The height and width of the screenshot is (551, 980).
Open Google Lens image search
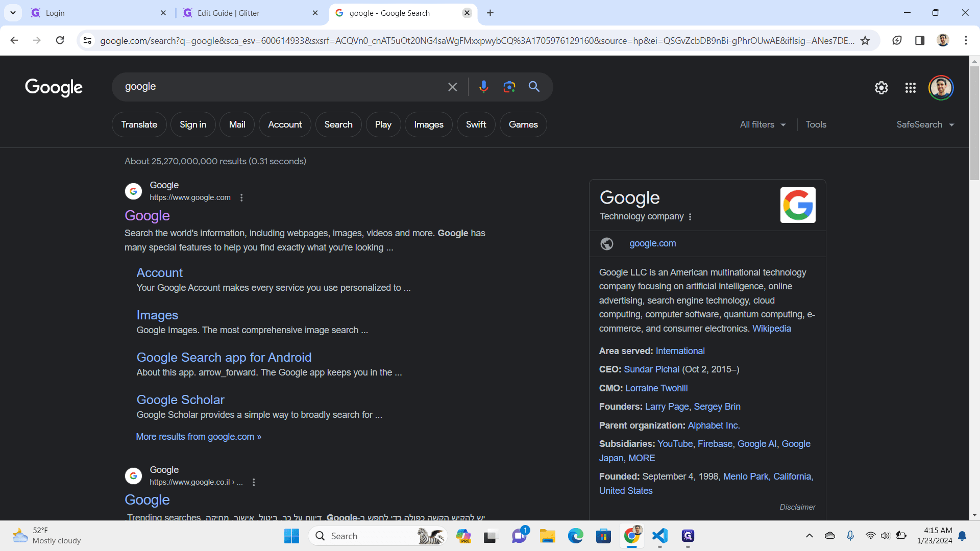click(509, 87)
